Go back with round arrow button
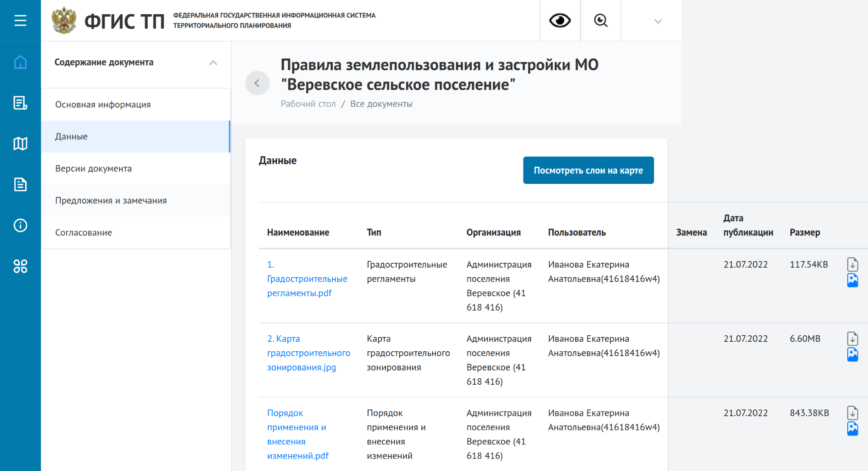Image resolution: width=868 pixels, height=471 pixels. point(257,83)
